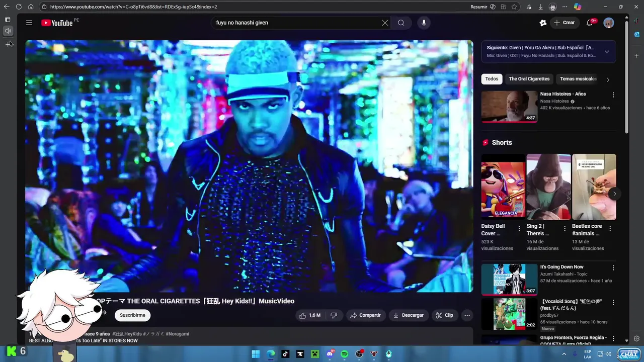The width and height of the screenshot is (644, 362).
Task: Click the video player to pause playback
Action: (249, 166)
